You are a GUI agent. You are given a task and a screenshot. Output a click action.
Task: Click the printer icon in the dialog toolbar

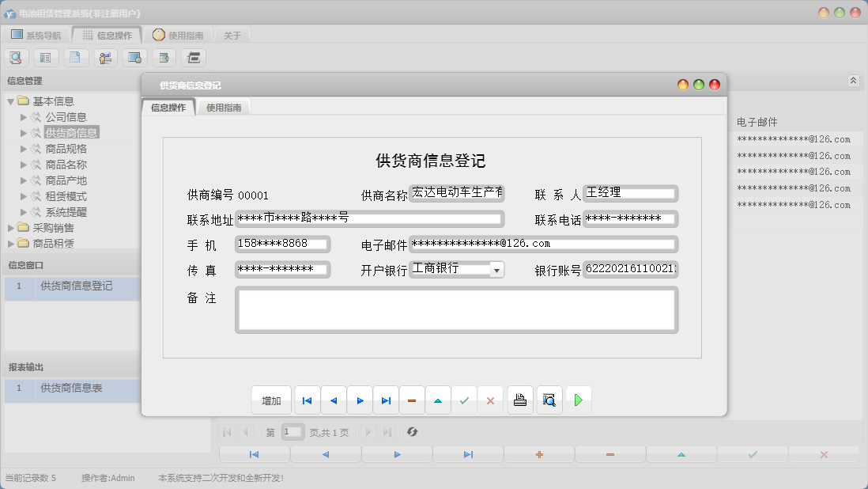[520, 400]
